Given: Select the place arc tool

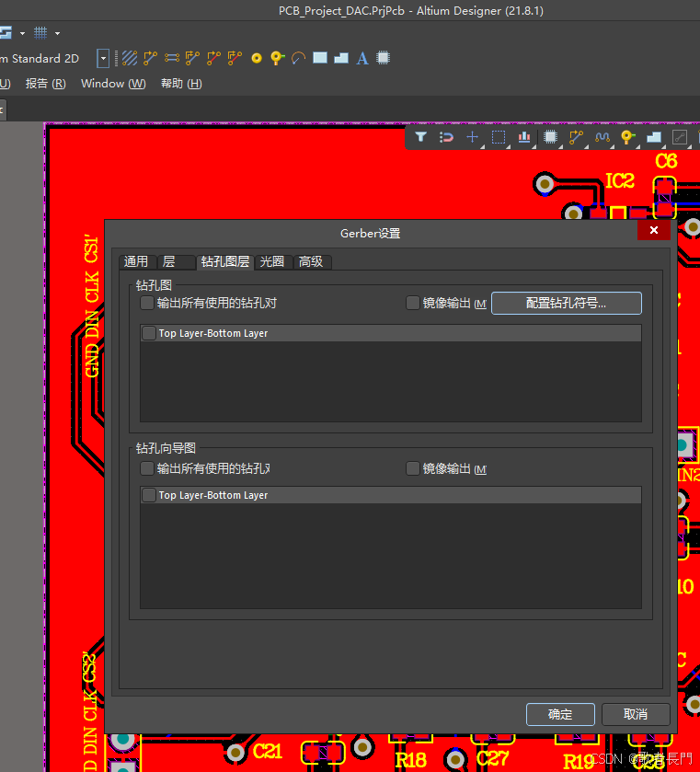Looking at the screenshot, I should pyautogui.click(x=298, y=58).
